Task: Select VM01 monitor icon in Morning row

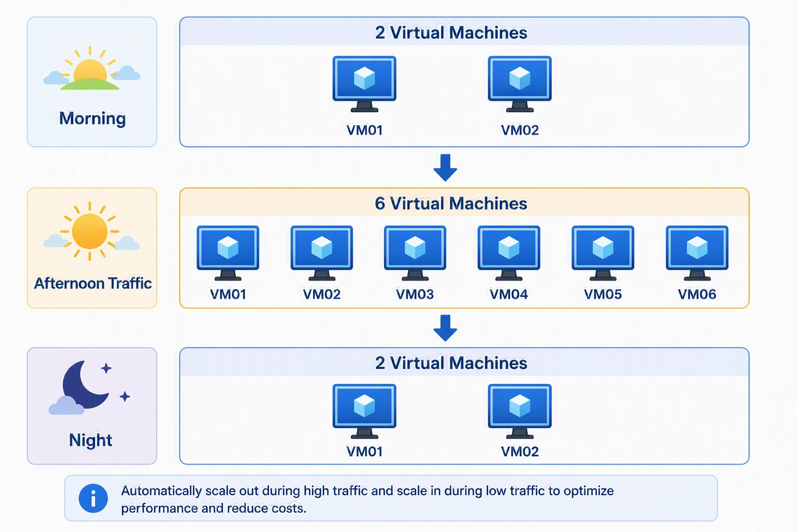Action: click(364, 84)
